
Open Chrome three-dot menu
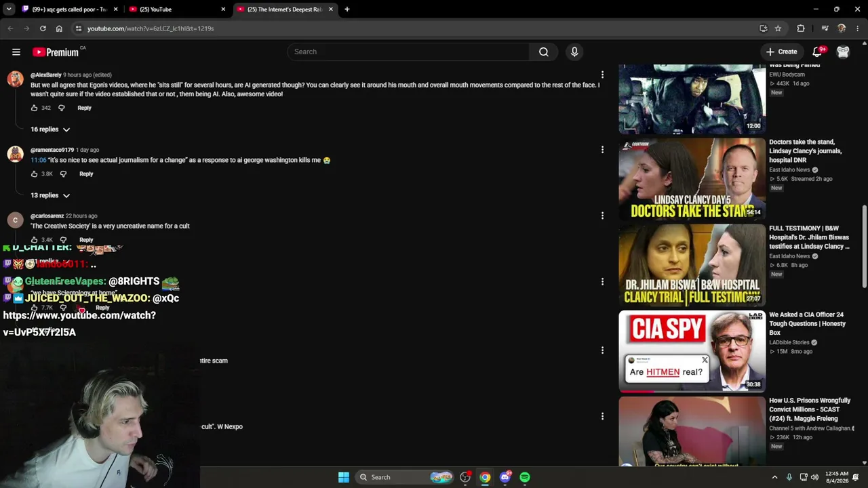pos(858,28)
